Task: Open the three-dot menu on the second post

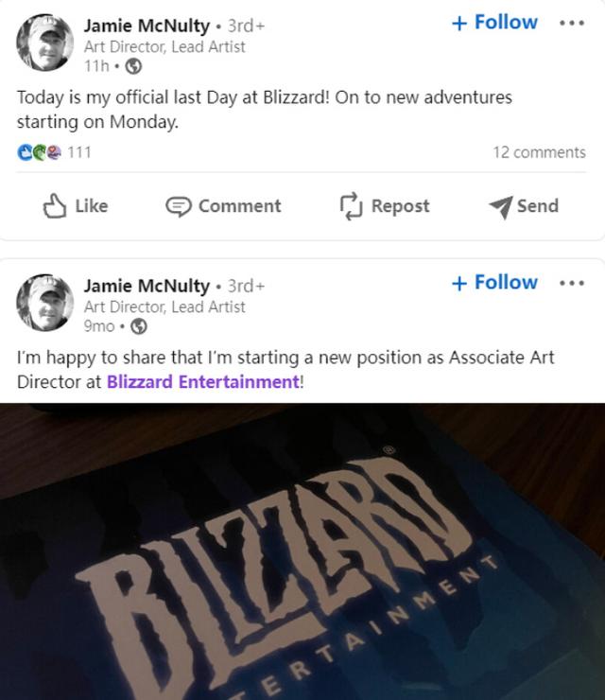Action: tap(572, 283)
